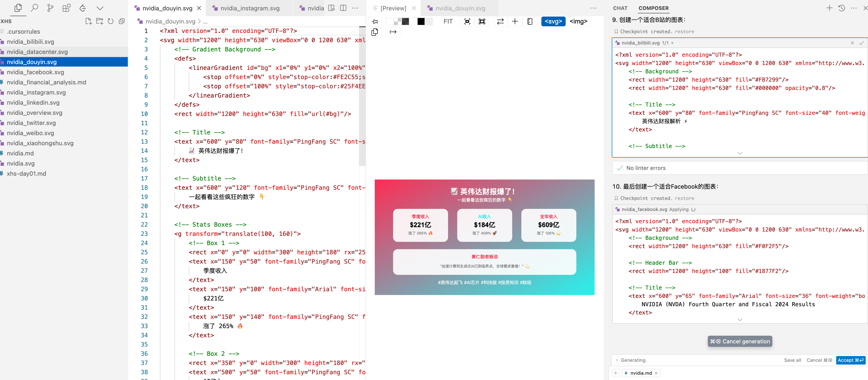The height and width of the screenshot is (380, 868).
Task: Close the [Preview] tab
Action: [414, 8]
